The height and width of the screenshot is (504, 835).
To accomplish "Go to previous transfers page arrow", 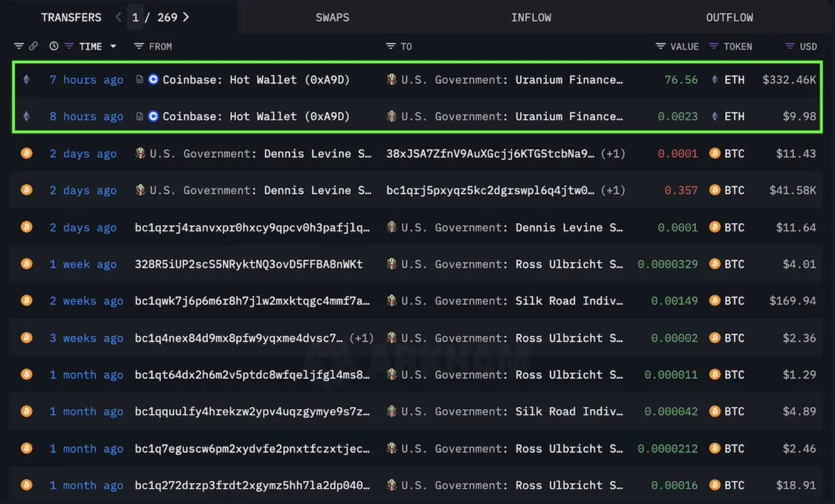I will tap(118, 17).
